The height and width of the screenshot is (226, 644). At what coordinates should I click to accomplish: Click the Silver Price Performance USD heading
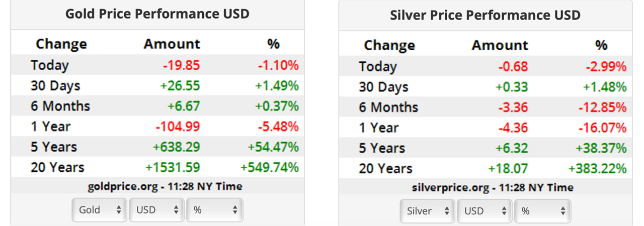[485, 15]
